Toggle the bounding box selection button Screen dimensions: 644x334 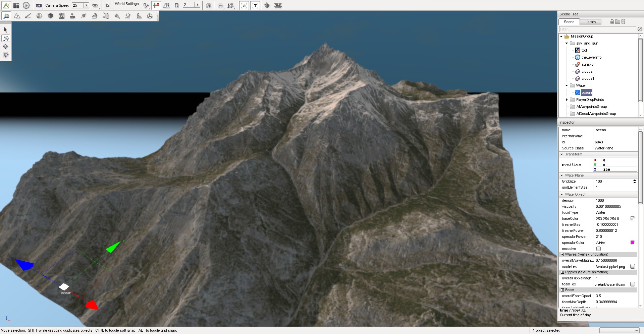tap(244, 5)
